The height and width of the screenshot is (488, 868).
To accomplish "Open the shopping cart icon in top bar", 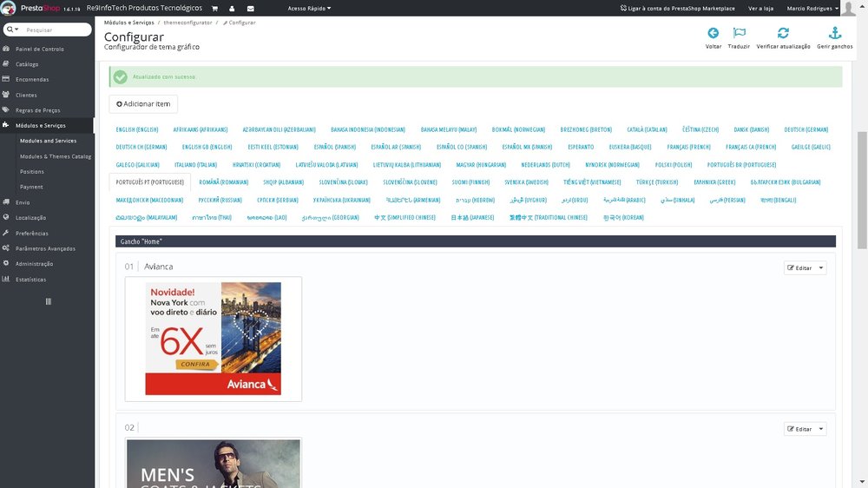I will point(214,9).
